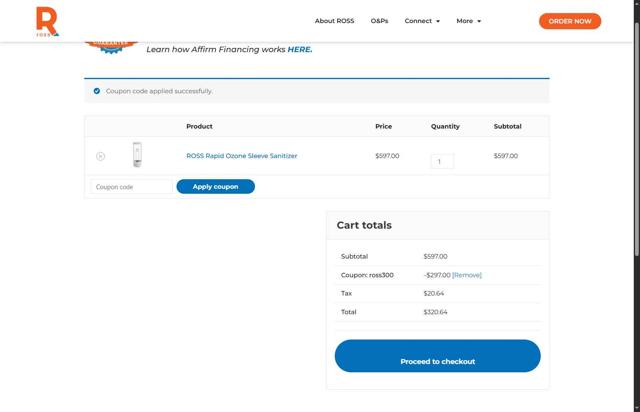640x412 pixels.
Task: Select the Total amount $320.64
Action: click(x=436, y=312)
